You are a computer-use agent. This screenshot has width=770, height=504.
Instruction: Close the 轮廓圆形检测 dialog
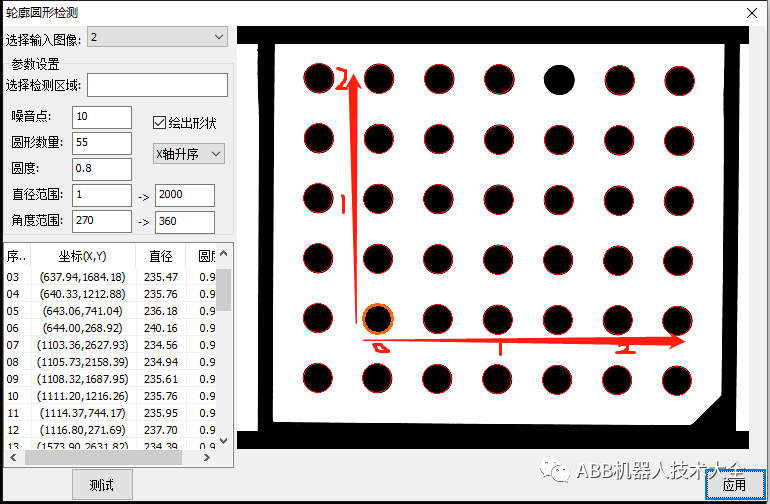pos(751,13)
